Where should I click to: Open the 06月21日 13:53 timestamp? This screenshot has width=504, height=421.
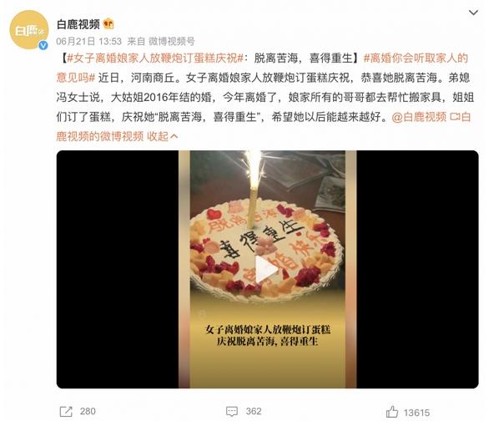coord(89,41)
